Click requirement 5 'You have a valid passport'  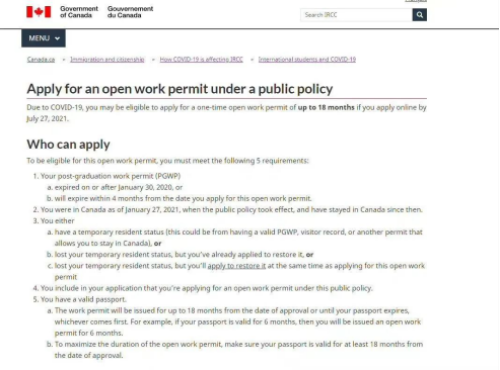pyautogui.click(x=83, y=299)
